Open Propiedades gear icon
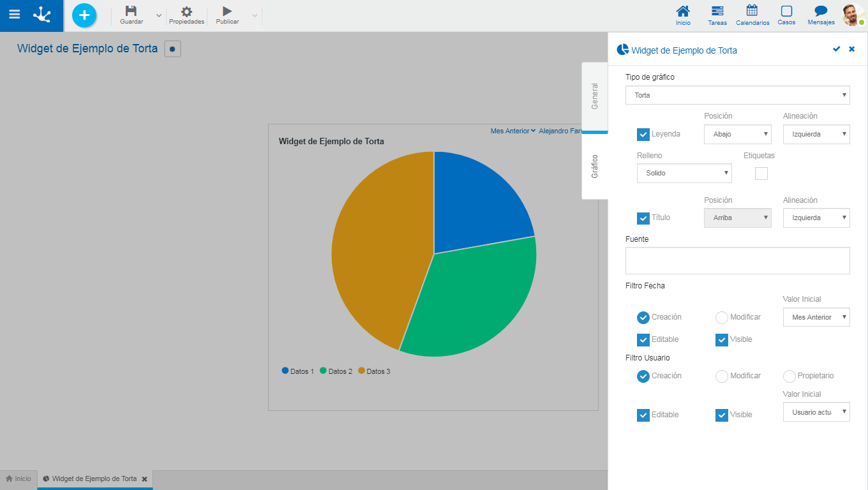 pos(186,11)
